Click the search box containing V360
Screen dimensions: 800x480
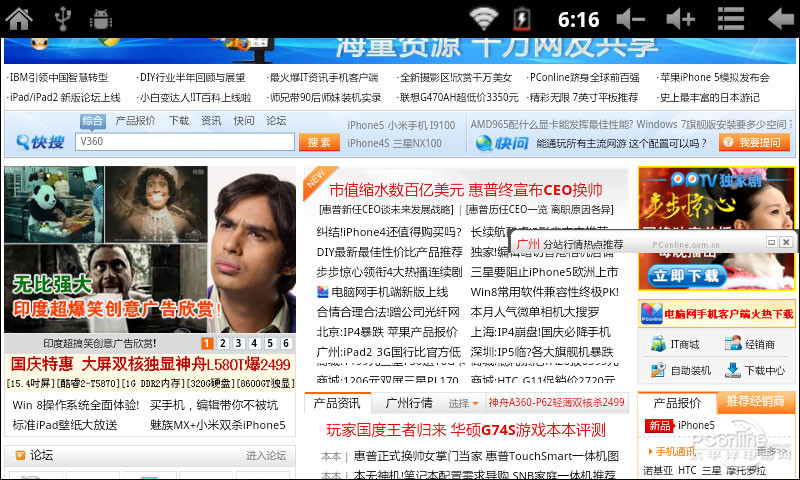(185, 141)
